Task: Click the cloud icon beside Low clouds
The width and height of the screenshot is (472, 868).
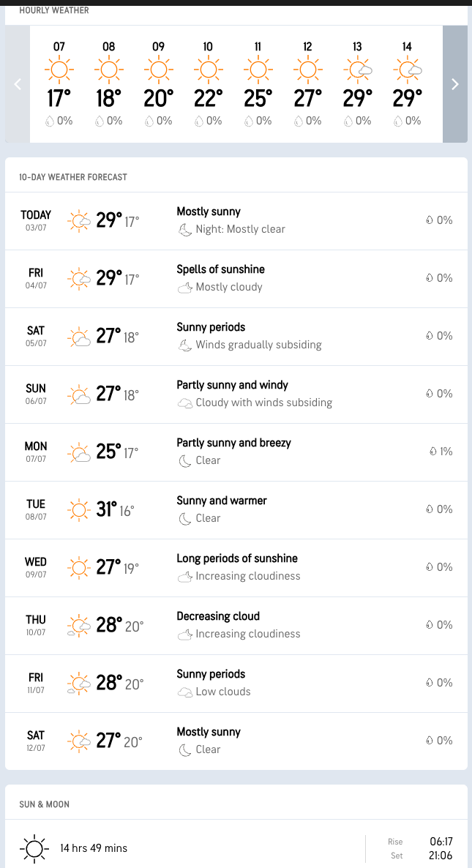Action: pos(184,692)
